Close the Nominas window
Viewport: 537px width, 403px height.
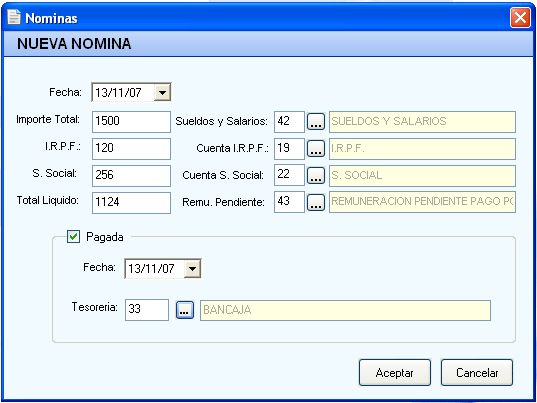tap(520, 17)
